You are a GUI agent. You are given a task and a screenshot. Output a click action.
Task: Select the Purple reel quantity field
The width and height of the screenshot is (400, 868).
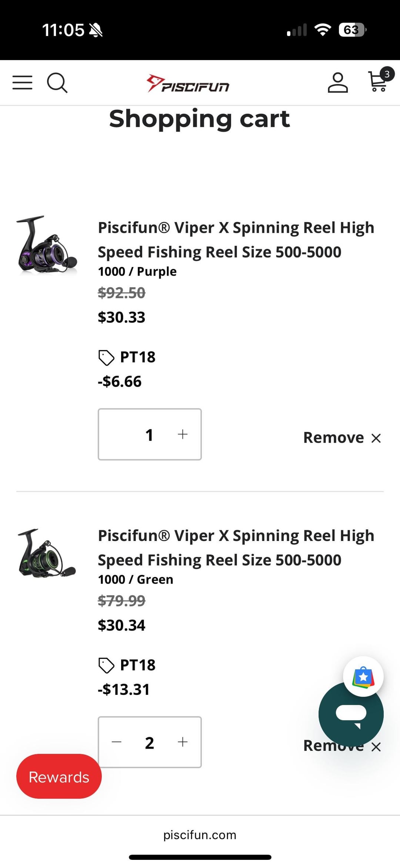click(149, 435)
